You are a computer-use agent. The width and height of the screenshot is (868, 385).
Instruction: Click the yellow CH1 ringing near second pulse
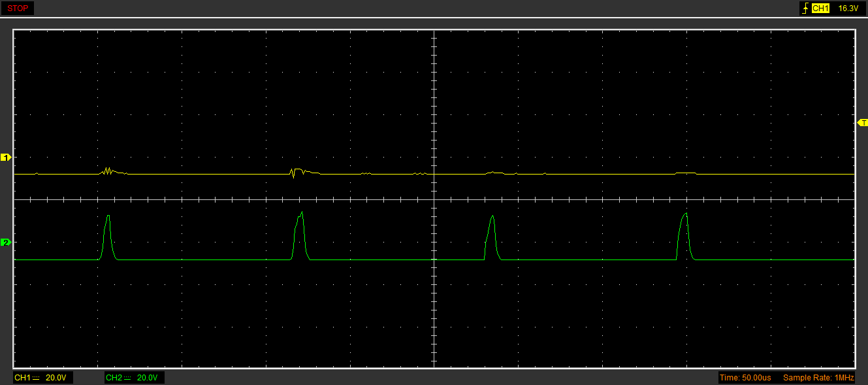point(295,173)
